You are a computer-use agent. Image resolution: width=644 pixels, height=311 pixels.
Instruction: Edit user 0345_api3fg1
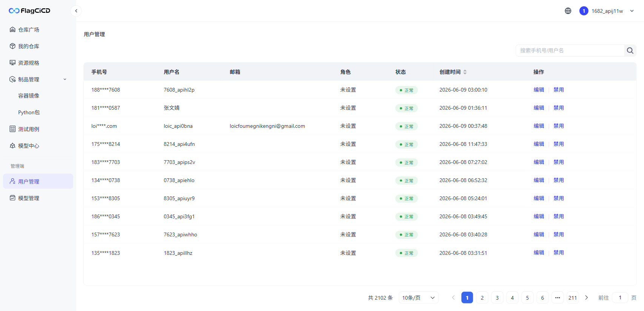point(539,216)
